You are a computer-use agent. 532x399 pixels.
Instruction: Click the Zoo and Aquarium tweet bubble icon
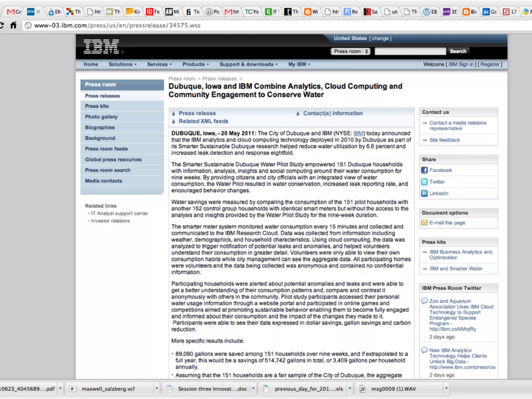point(424,301)
